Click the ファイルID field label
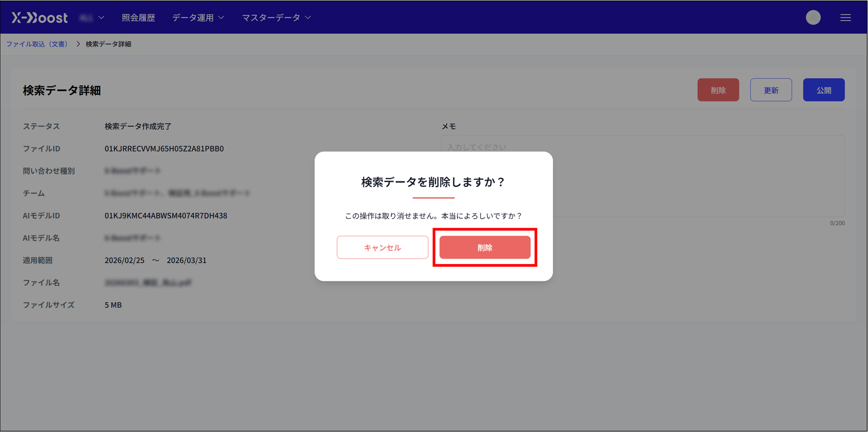This screenshot has height=432, width=868. point(41,149)
